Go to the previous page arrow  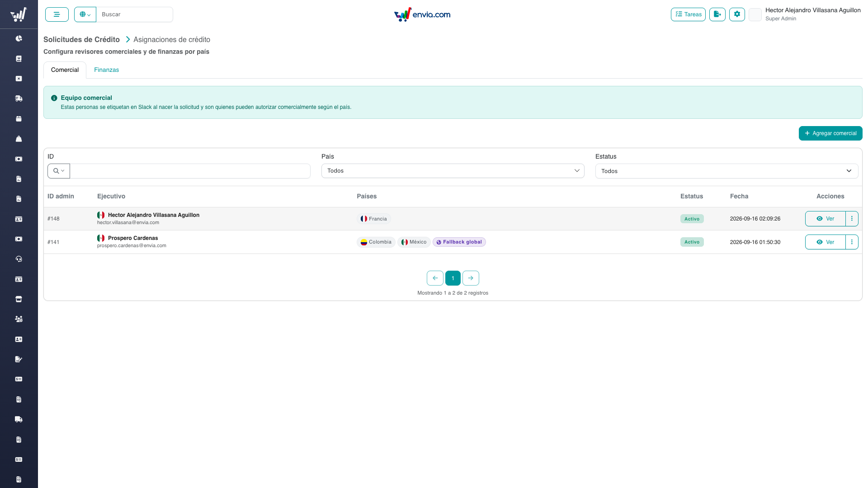pyautogui.click(x=435, y=278)
